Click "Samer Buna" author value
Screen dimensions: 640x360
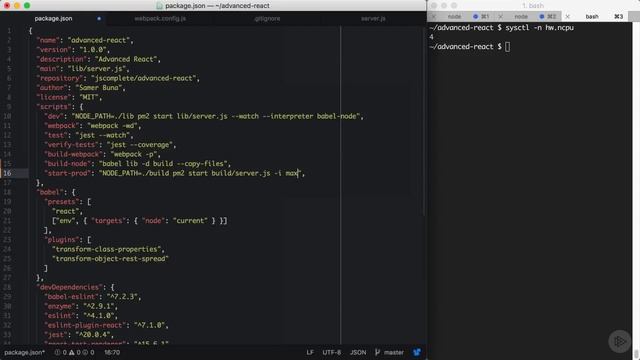click(99, 88)
